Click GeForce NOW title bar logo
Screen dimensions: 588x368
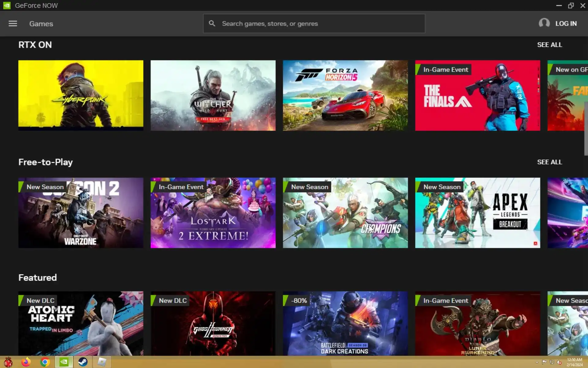pos(7,6)
